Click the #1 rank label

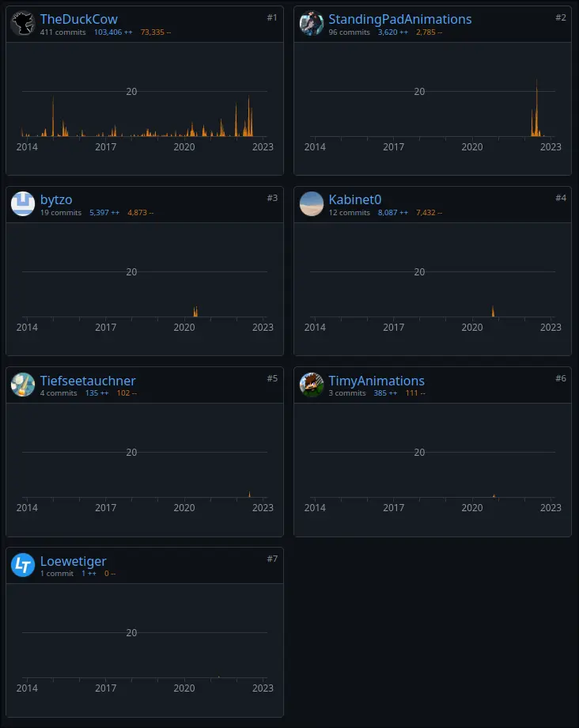272,17
